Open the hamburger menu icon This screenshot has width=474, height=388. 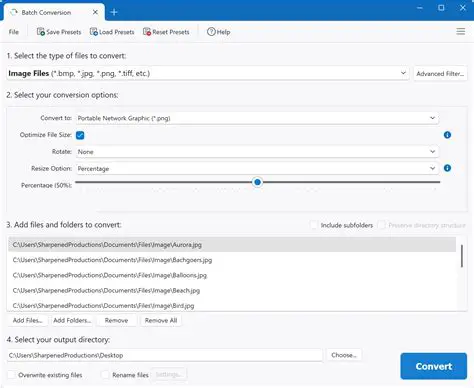tap(461, 31)
